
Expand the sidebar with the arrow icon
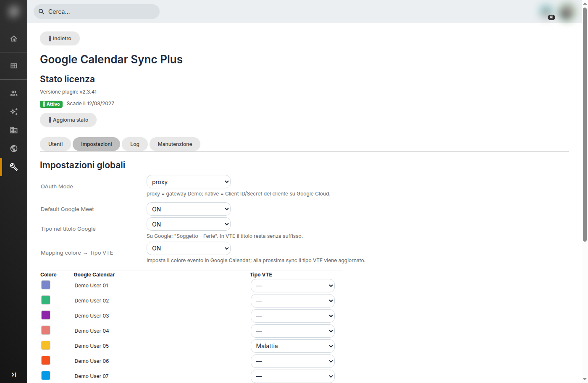[x=14, y=375]
